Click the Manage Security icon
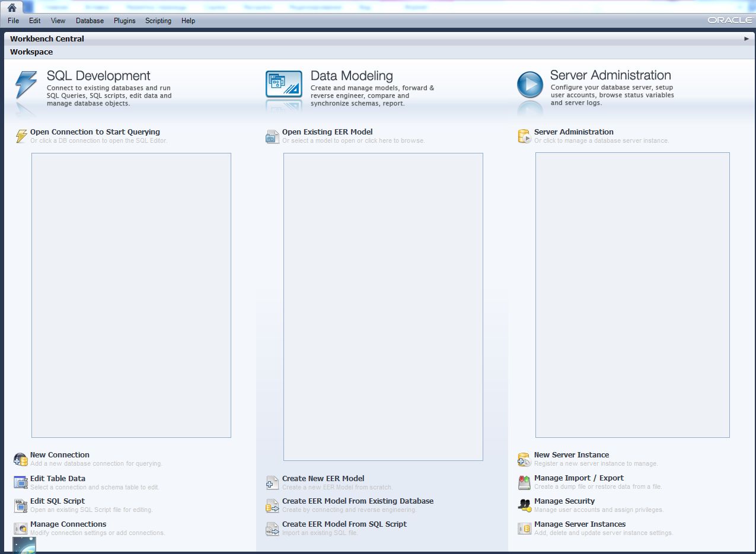This screenshot has height=554, width=756. [524, 505]
